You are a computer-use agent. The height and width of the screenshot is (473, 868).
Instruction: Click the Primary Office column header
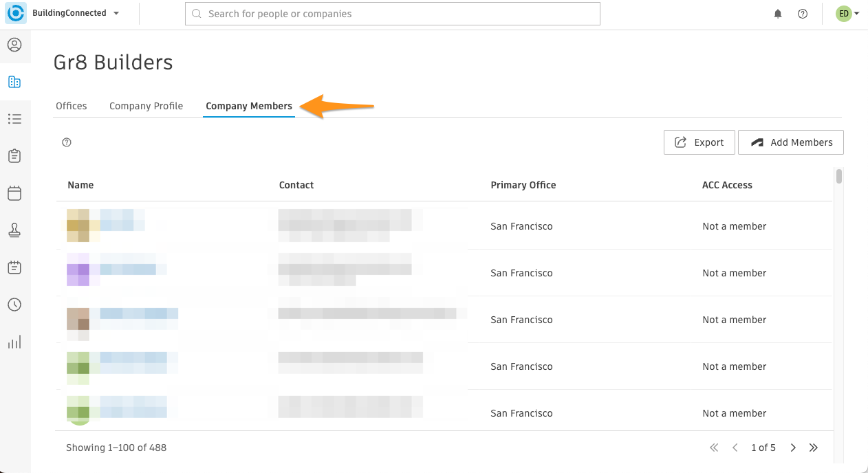coord(523,185)
